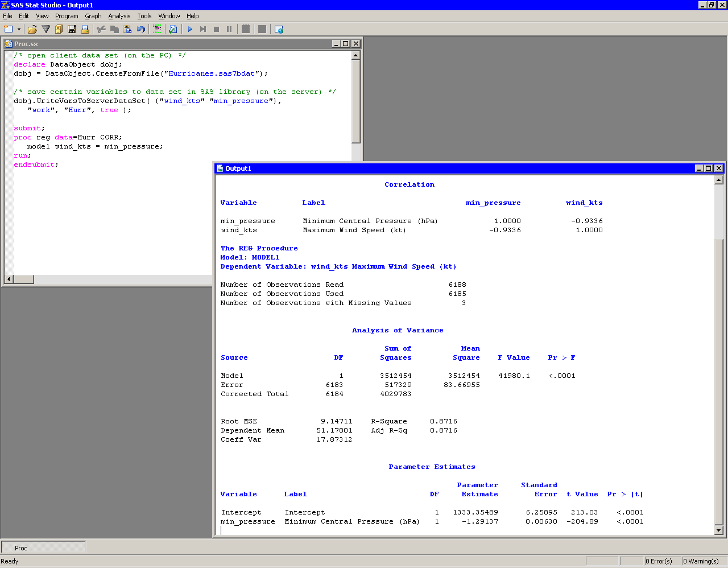The image size is (728, 568).
Task: Click the Paste clipboard icon
Action: [127, 29]
